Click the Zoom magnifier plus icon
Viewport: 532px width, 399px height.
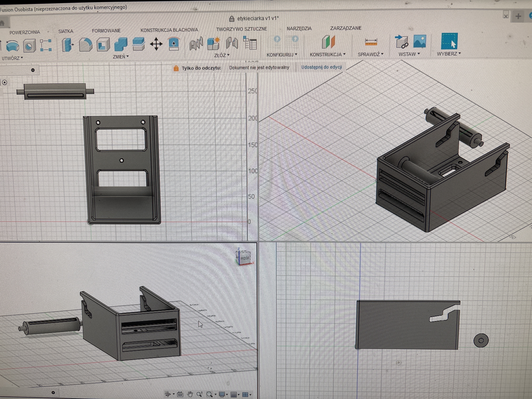(199, 394)
